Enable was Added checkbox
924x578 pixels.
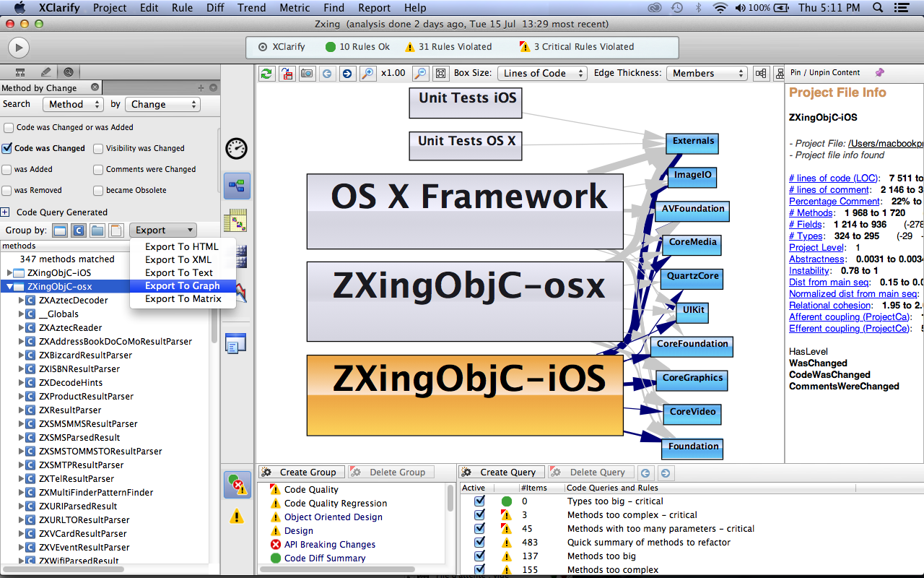point(7,170)
